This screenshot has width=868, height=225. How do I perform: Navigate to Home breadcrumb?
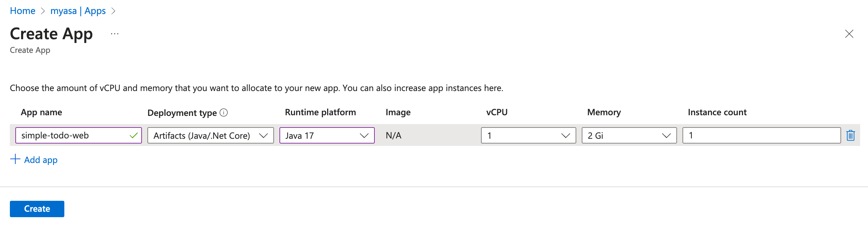pyautogui.click(x=22, y=11)
